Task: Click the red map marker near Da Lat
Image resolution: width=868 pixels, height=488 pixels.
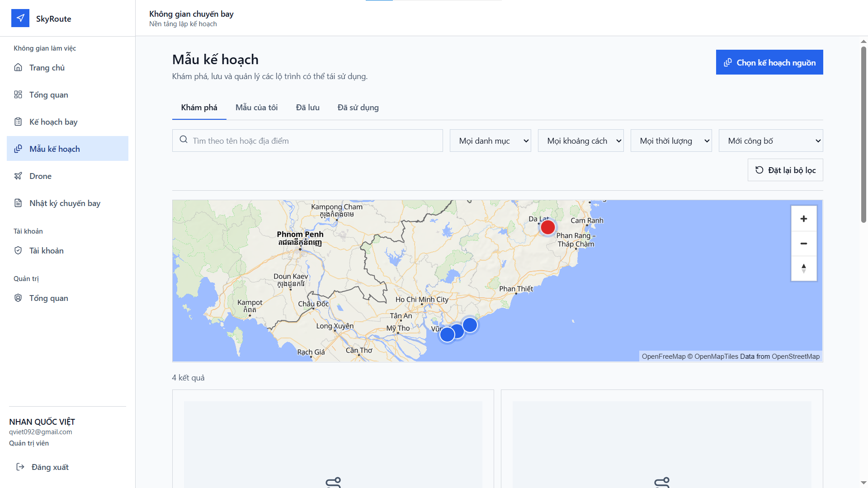Action: (548, 227)
